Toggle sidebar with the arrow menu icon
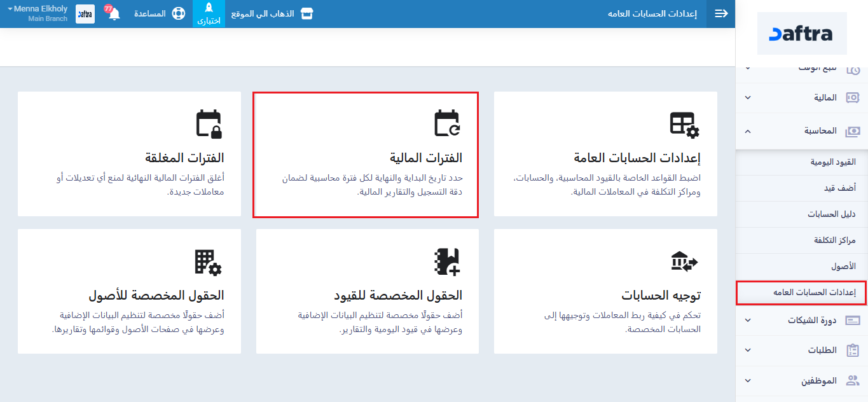The height and width of the screenshot is (402, 868). pyautogui.click(x=721, y=14)
